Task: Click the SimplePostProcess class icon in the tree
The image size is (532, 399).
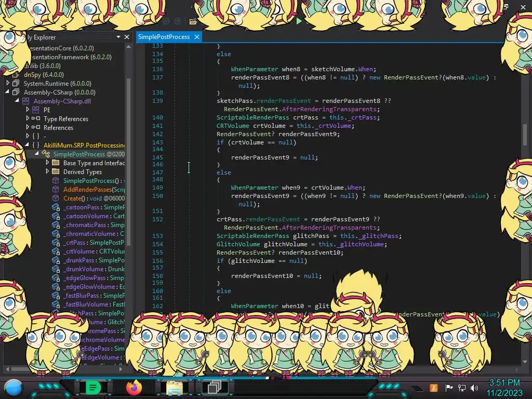Action: coord(46,154)
